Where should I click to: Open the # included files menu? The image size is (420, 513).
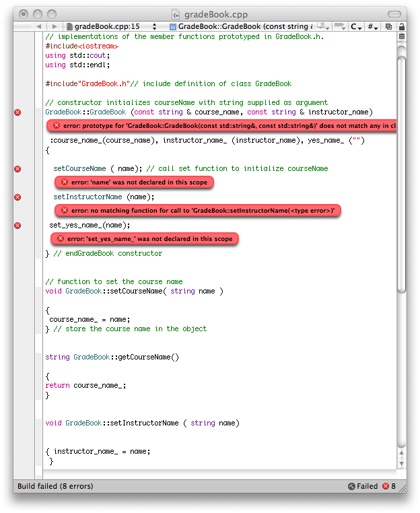373,26
